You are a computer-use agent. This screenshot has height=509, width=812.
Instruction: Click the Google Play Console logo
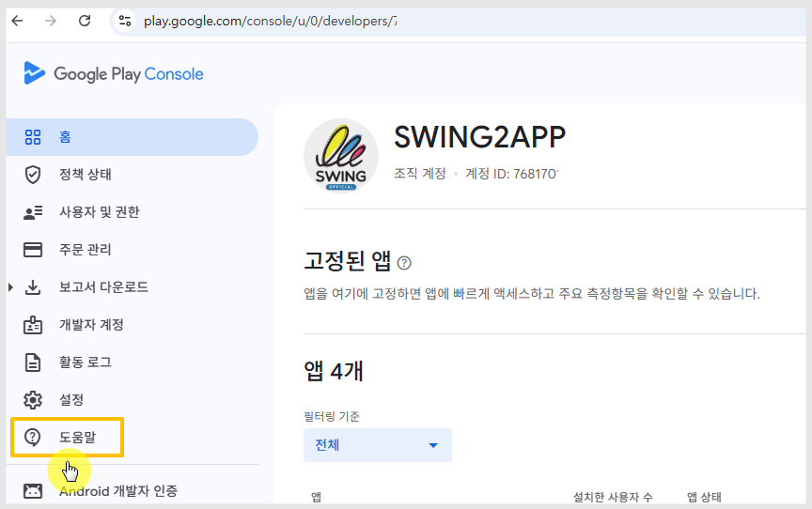pos(113,74)
